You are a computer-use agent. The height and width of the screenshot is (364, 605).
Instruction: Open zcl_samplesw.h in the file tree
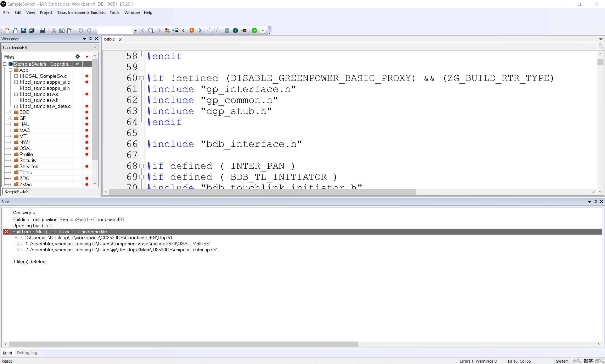pos(42,100)
